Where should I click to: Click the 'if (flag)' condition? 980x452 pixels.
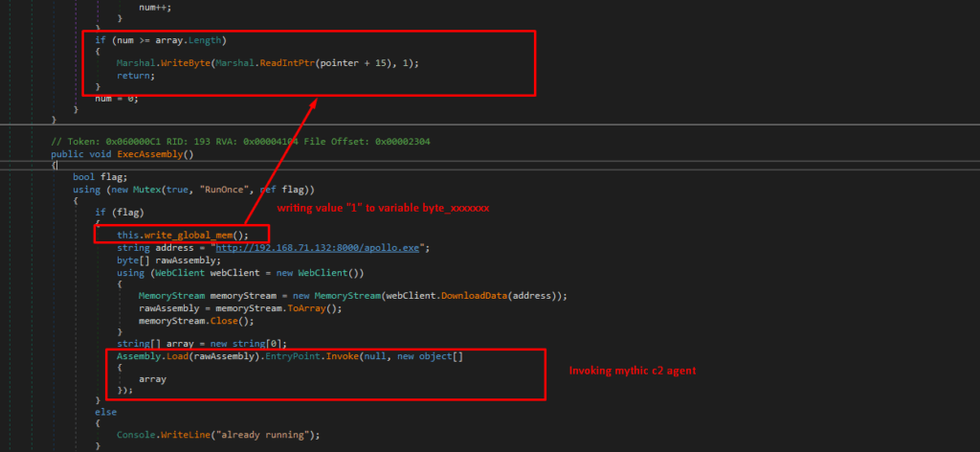coord(119,212)
